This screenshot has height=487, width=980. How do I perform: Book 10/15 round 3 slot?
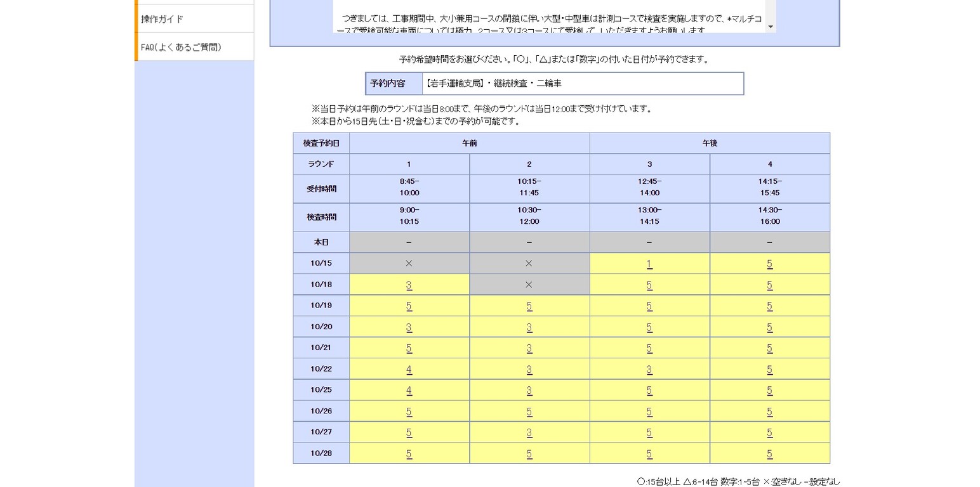pyautogui.click(x=649, y=264)
